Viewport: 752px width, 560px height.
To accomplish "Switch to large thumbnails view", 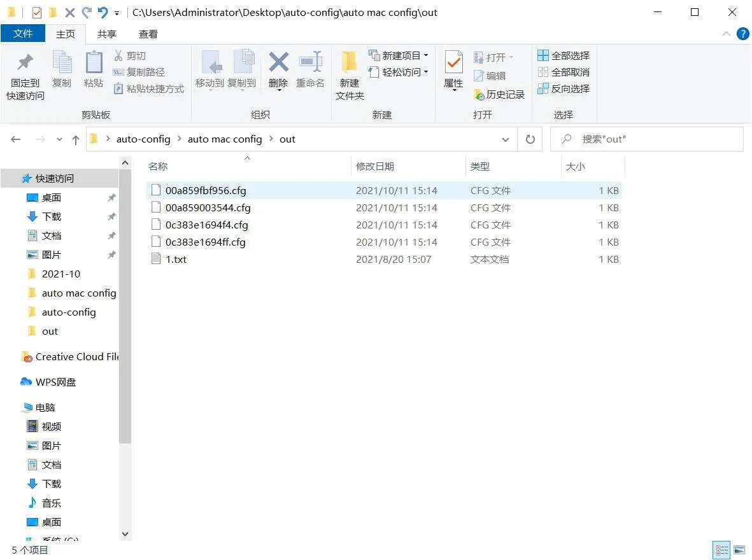I will [x=739, y=550].
